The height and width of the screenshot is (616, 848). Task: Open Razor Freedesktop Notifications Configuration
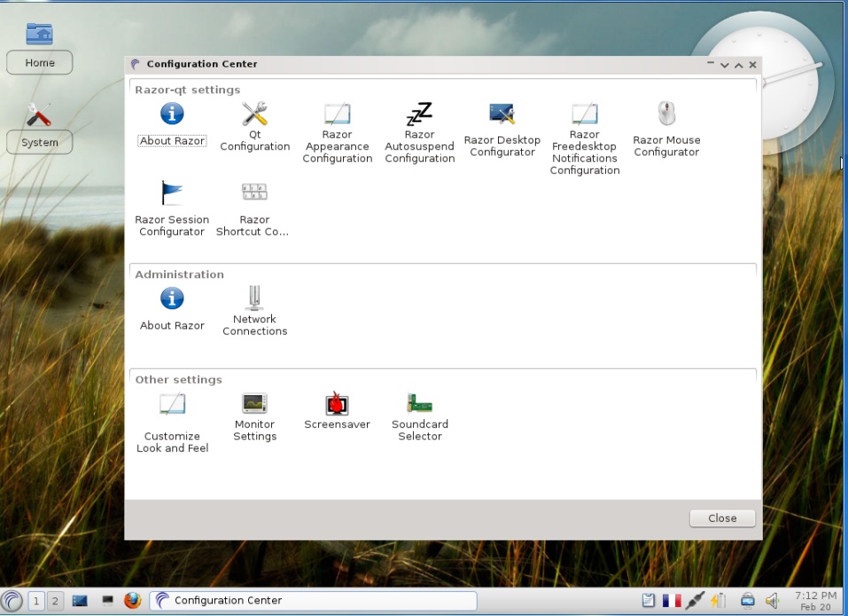tap(585, 139)
